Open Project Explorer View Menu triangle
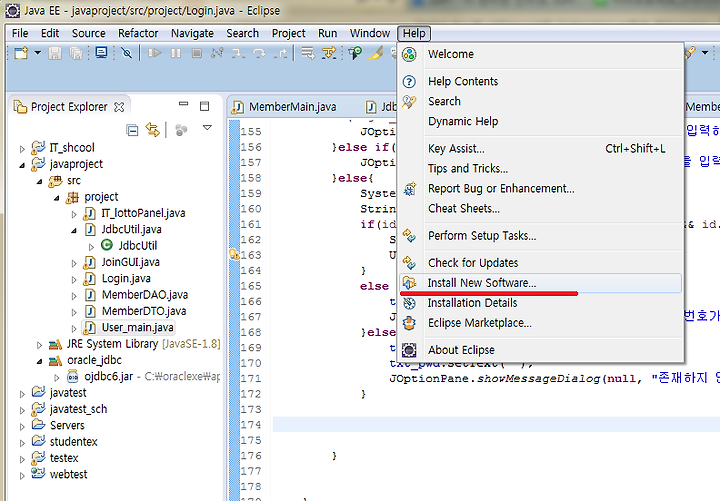The image size is (720, 501). point(207,127)
